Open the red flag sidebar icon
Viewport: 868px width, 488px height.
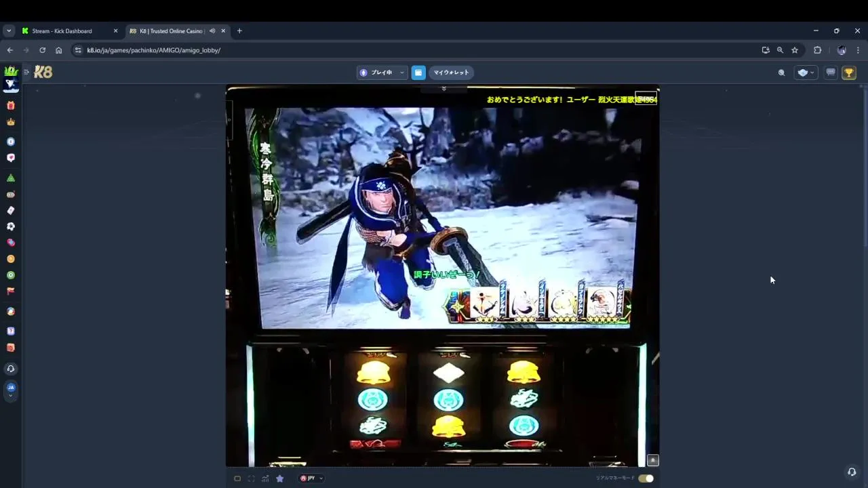(x=11, y=291)
